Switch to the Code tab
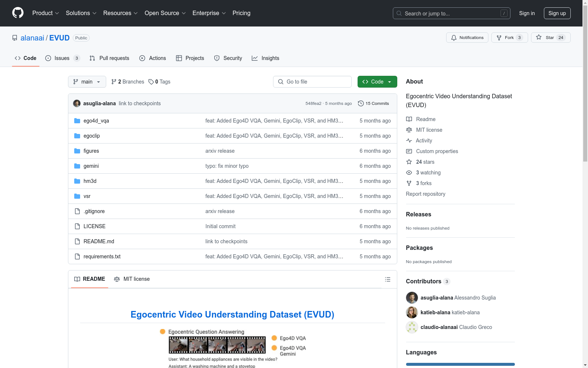Image resolution: width=588 pixels, height=368 pixels. (25, 58)
